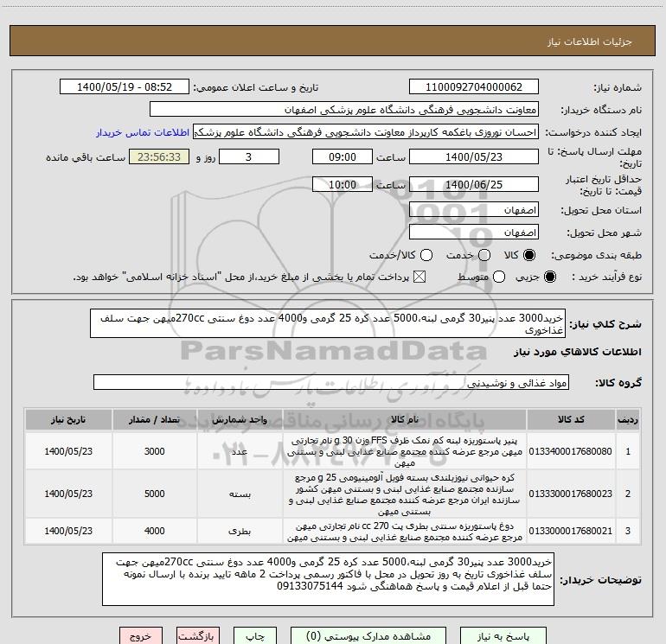Click the چاپ print button
Screen dimensions: 666x644
click(255, 636)
